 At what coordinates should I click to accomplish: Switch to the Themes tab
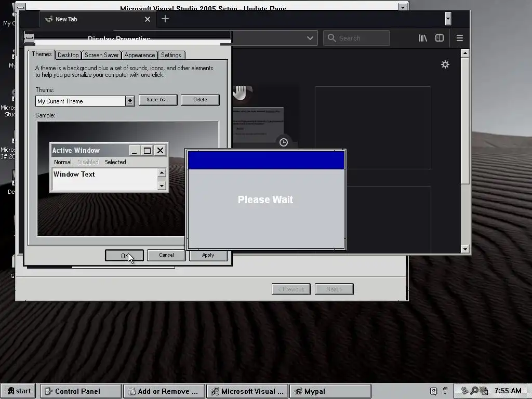click(42, 54)
